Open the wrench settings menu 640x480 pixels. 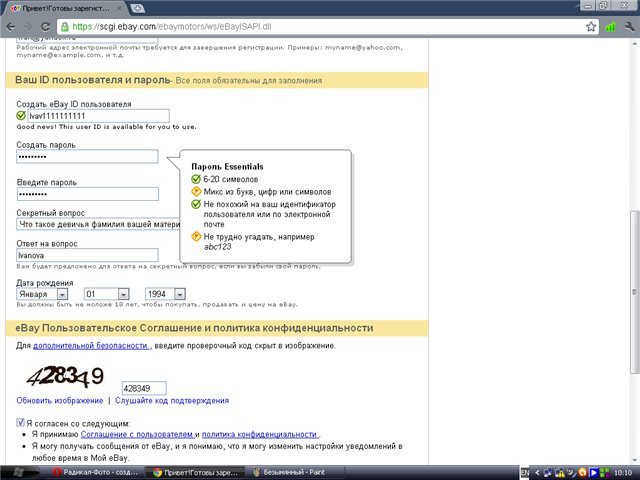click(629, 27)
